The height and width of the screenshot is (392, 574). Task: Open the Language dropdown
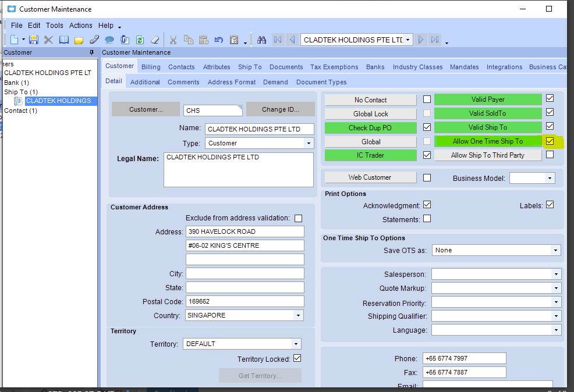[x=556, y=330]
